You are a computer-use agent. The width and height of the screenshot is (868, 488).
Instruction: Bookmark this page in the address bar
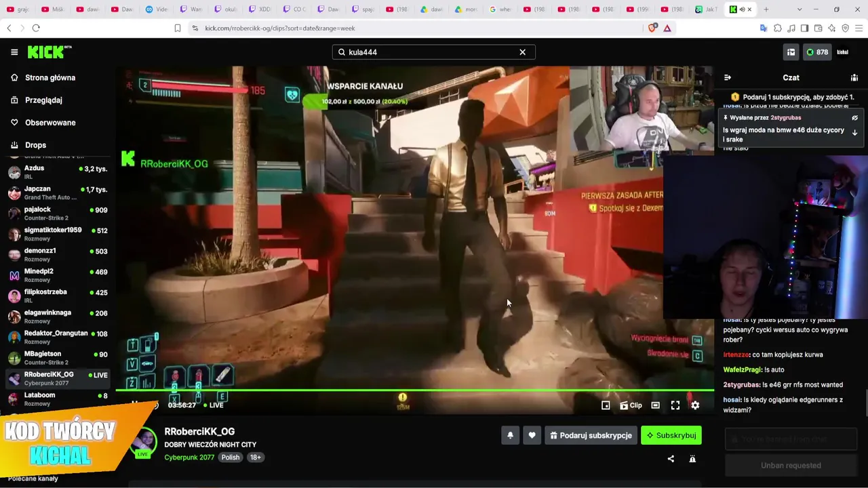pos(178,28)
